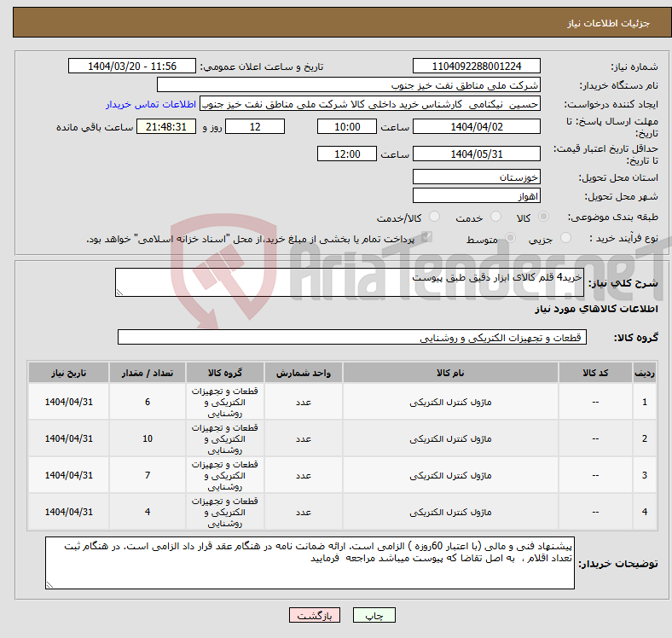This screenshot has width=672, height=638.
Task: Click the جزئیات اطلاعات نیاز page title
Action: pyautogui.click(x=609, y=23)
